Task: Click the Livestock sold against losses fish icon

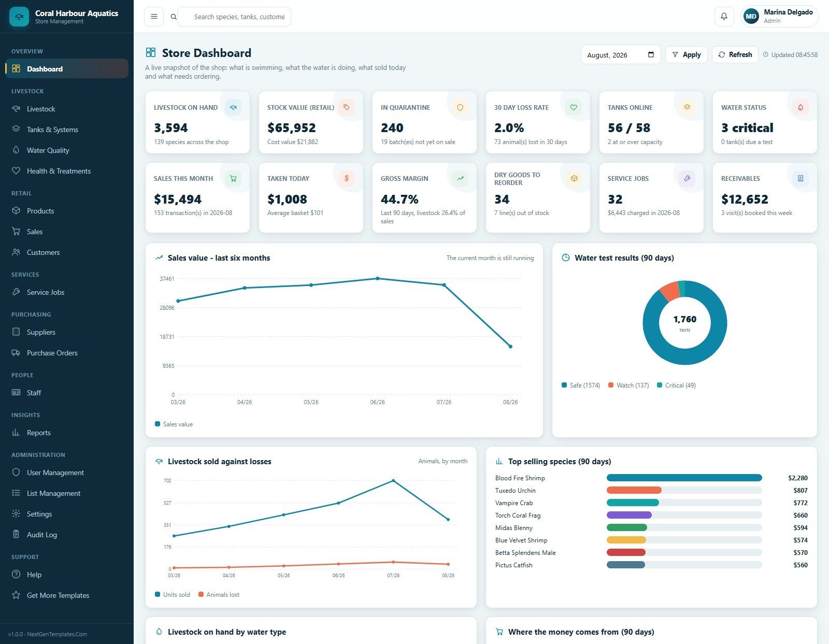Action: tap(159, 461)
